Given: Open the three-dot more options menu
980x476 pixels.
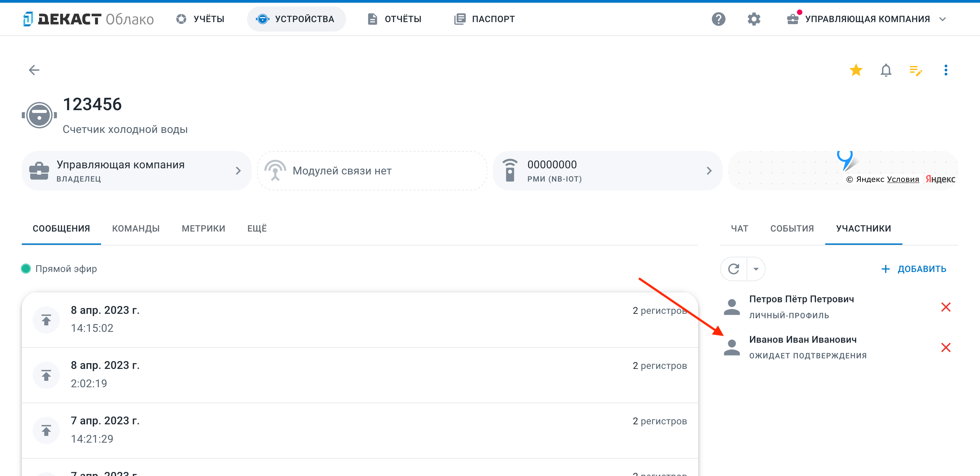Looking at the screenshot, I should tap(946, 70).
